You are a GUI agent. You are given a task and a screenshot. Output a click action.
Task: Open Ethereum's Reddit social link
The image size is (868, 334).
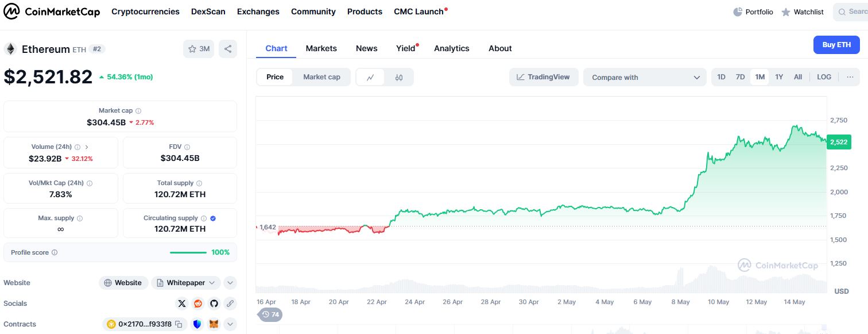click(x=198, y=303)
